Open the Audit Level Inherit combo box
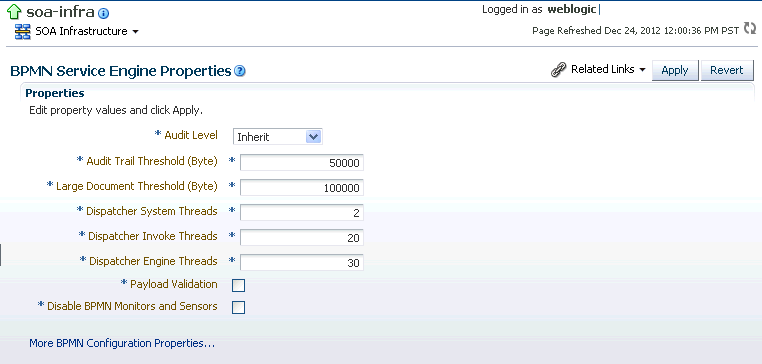762x364 pixels. coord(277,137)
